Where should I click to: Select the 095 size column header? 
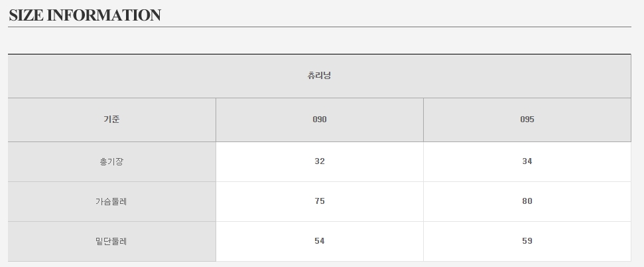527,120
